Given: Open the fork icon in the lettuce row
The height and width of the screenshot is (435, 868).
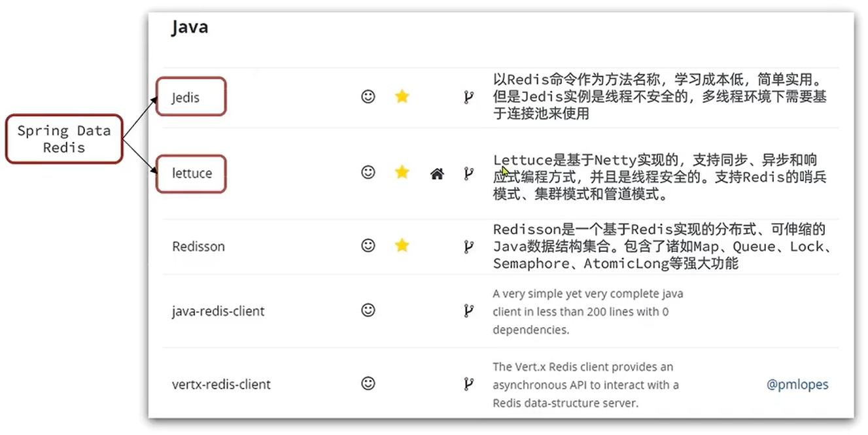Looking at the screenshot, I should [x=468, y=173].
